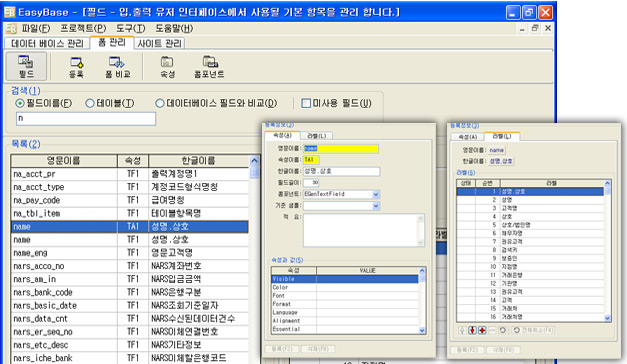
Task: Select the Color row in 속성과 값 table
Action: coord(345,288)
